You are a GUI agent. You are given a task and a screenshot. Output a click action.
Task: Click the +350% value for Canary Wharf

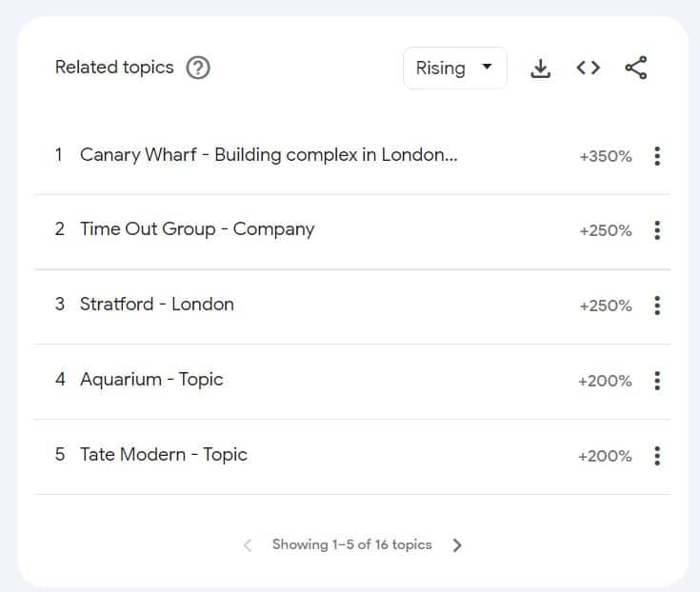click(x=605, y=157)
